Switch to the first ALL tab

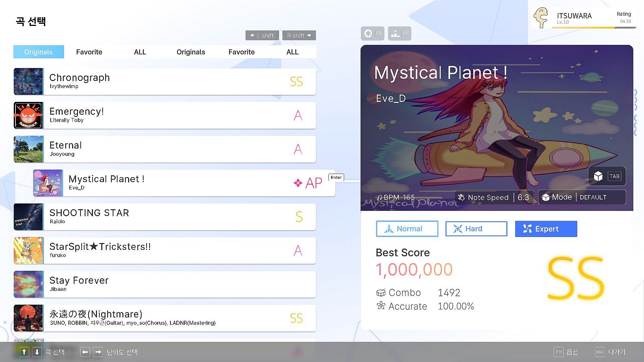(x=140, y=52)
